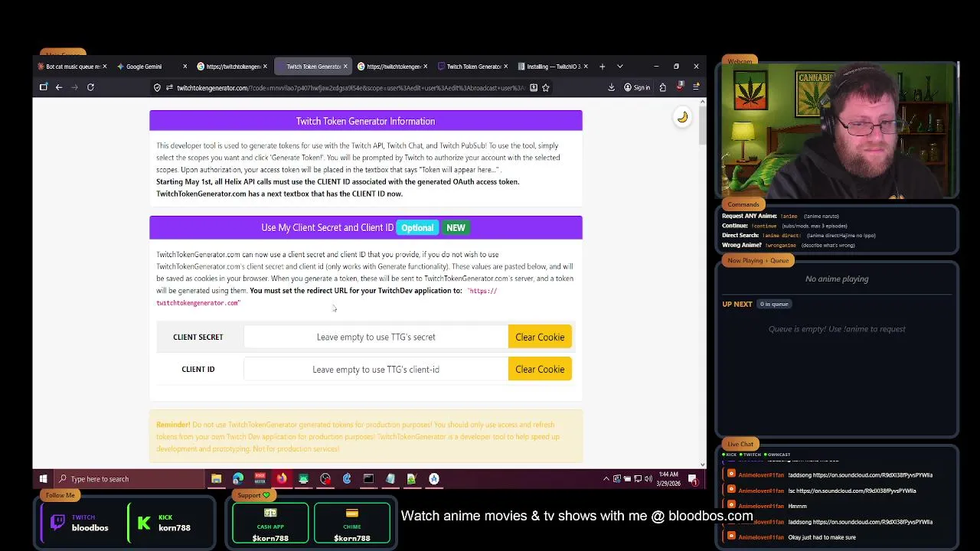Click the Type here to search box
Screen dimensions: 980x551
coord(130,479)
